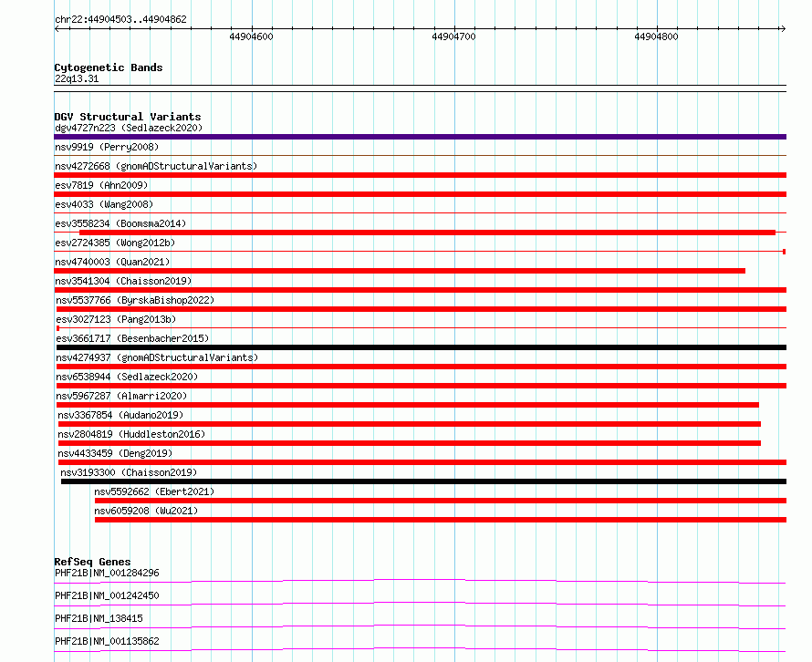Click the black esv3661717 variant bar
812x662 pixels.
pyautogui.click(x=422, y=347)
